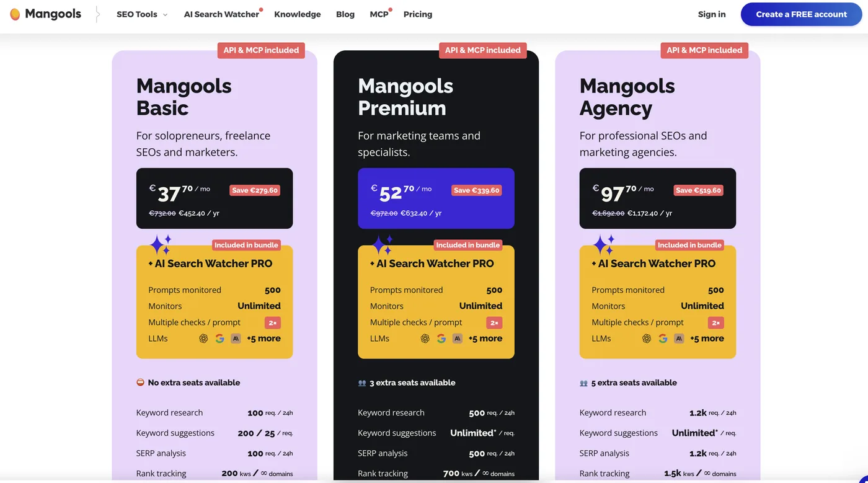The height and width of the screenshot is (483, 868).
Task: Open the MCP nav item
Action: (x=379, y=14)
